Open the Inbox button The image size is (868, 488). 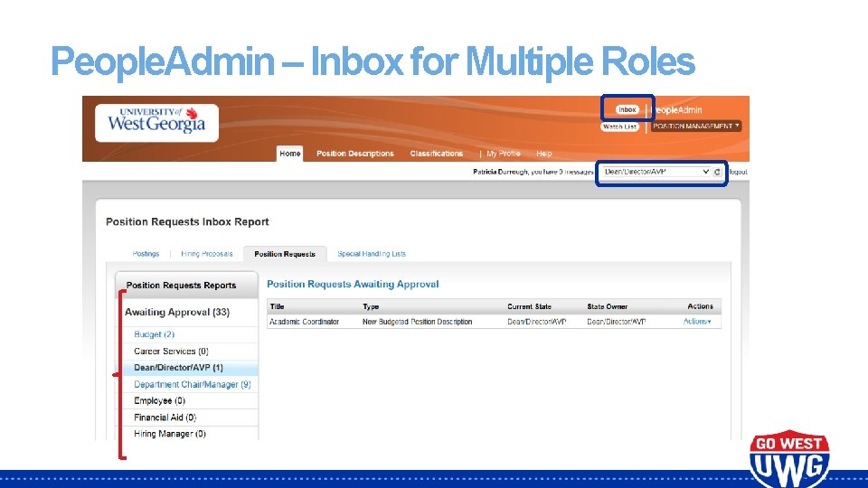pyautogui.click(x=627, y=109)
